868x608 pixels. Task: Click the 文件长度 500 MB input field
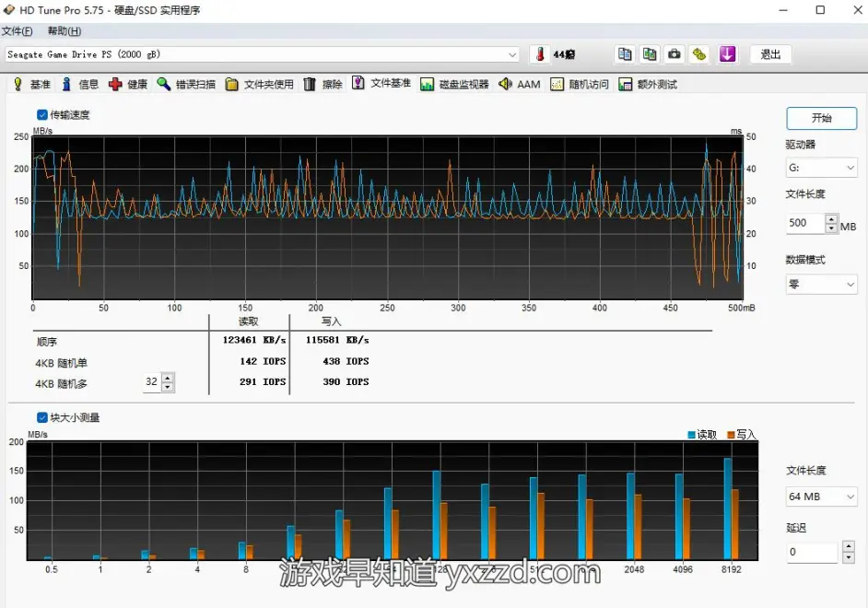click(x=804, y=223)
